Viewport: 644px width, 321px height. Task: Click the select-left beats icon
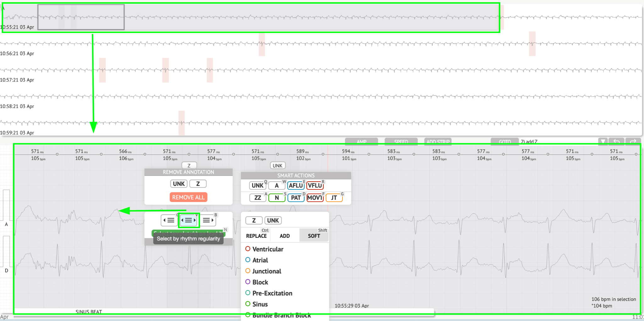169,220
